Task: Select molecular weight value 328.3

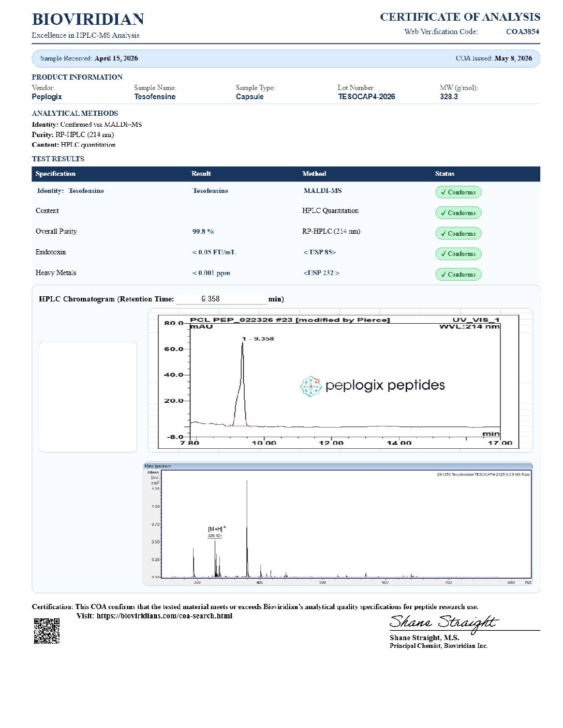Action: click(x=449, y=97)
